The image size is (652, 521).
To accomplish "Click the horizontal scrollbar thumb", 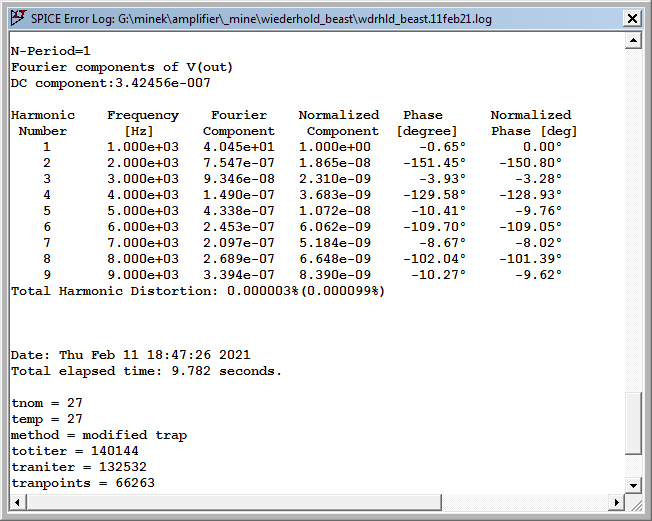I will pyautogui.click(x=234, y=502).
